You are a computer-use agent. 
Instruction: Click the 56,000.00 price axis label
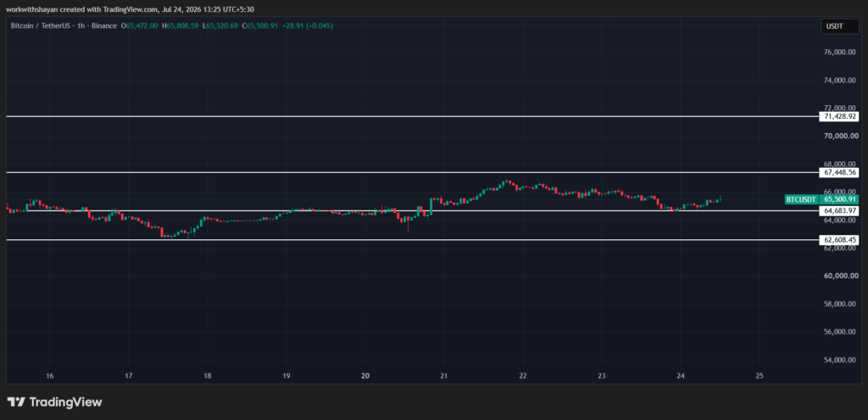[x=840, y=332]
